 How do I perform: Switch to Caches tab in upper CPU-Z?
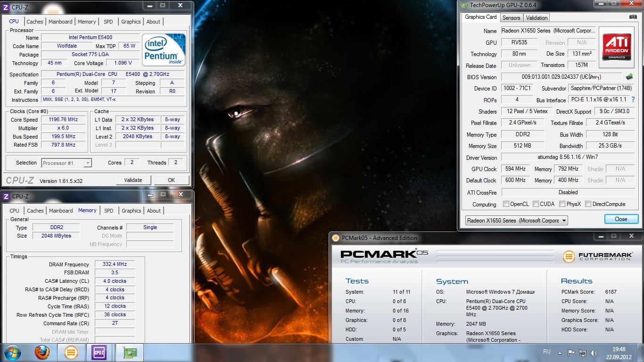point(35,22)
